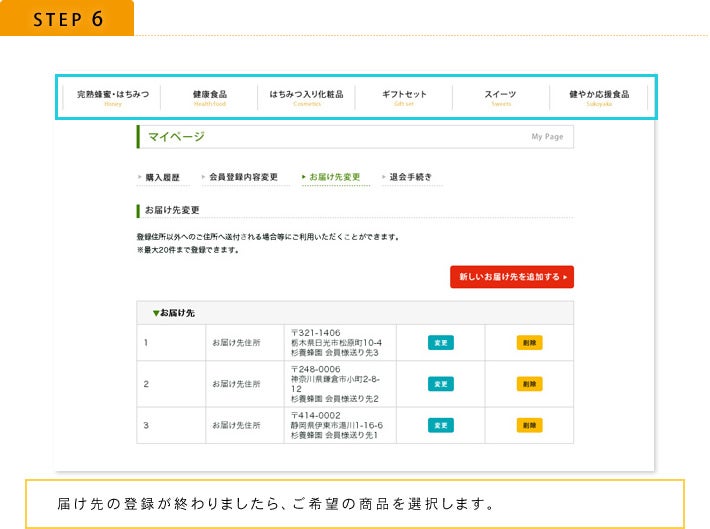Open 完熟蜂蜜・はちみつ Honey category

(112, 97)
